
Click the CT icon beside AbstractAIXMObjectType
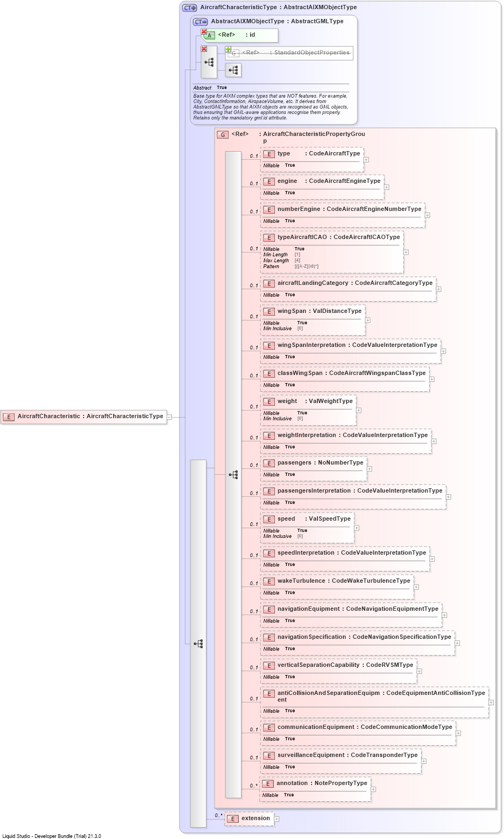[201, 22]
